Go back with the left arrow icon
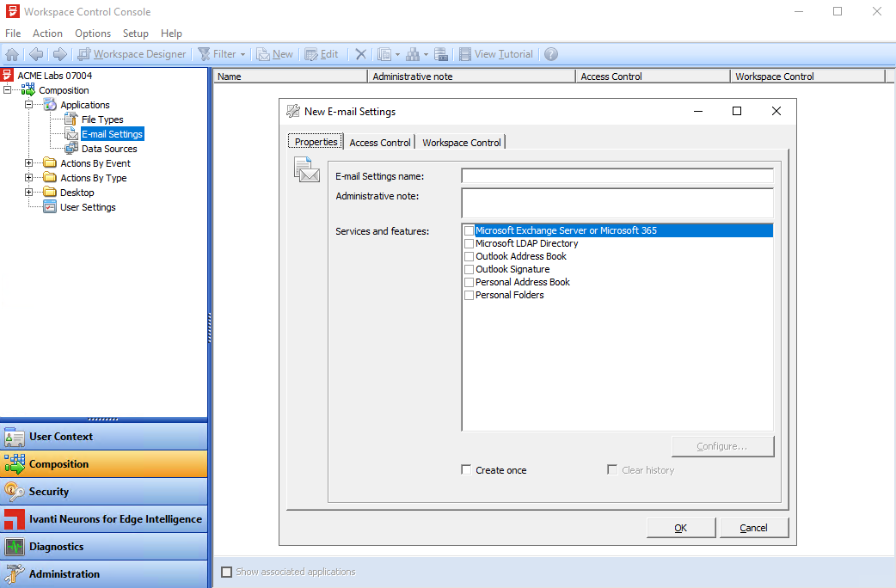The height and width of the screenshot is (588, 896). (36, 54)
